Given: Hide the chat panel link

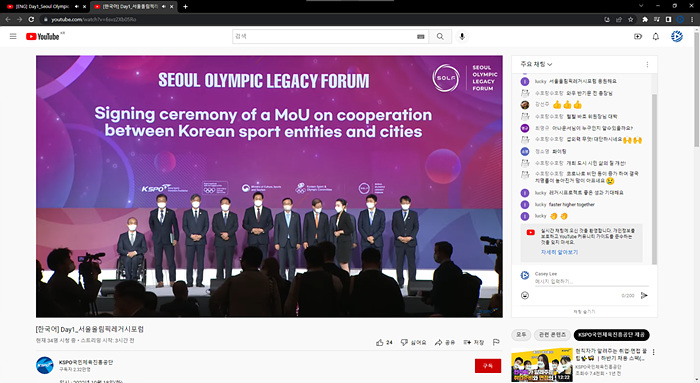Looking at the screenshot, I should (584, 312).
